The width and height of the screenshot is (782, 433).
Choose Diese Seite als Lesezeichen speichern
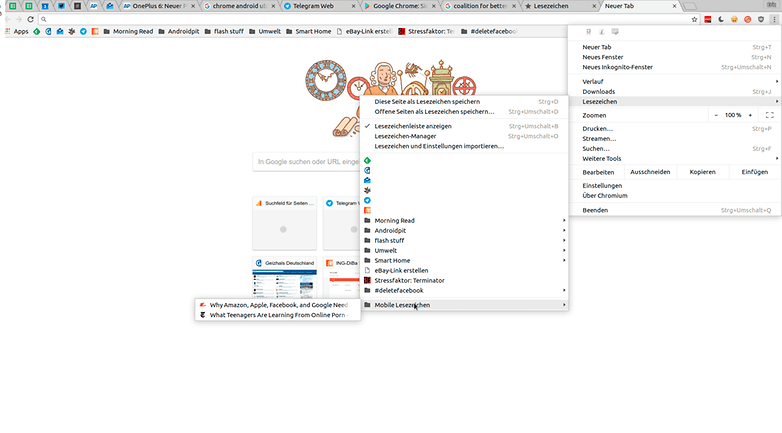click(x=464, y=101)
